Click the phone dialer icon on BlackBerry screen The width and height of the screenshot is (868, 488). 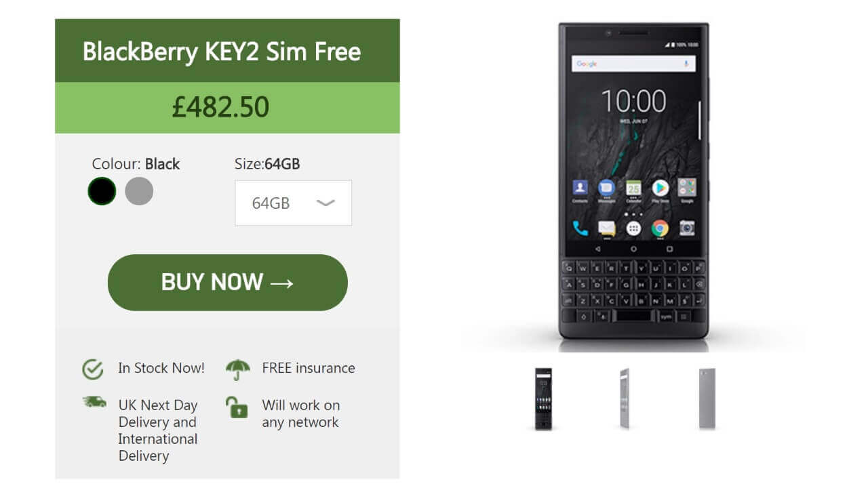click(580, 228)
